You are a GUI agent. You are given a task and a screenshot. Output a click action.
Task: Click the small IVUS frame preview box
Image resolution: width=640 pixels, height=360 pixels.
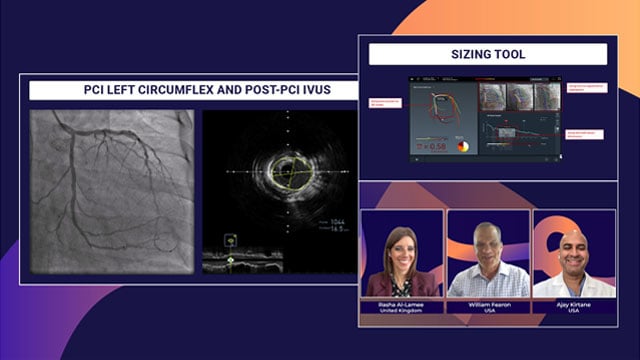(231, 240)
